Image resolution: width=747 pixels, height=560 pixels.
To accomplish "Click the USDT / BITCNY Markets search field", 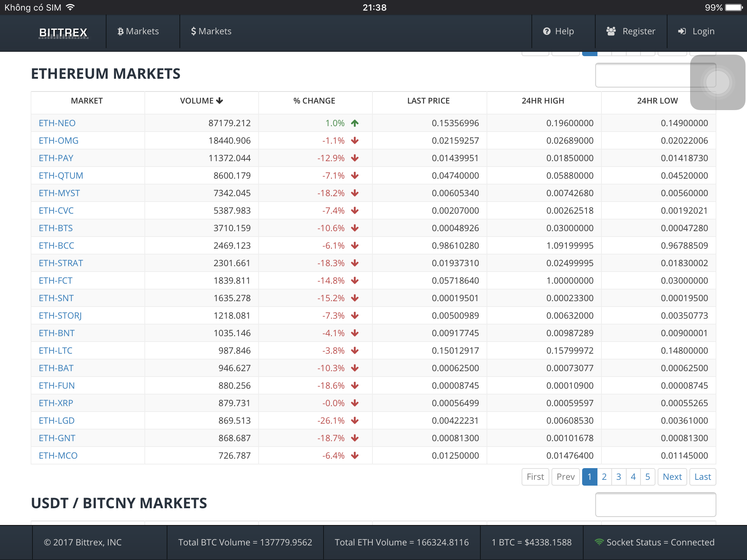I will click(x=655, y=505).
